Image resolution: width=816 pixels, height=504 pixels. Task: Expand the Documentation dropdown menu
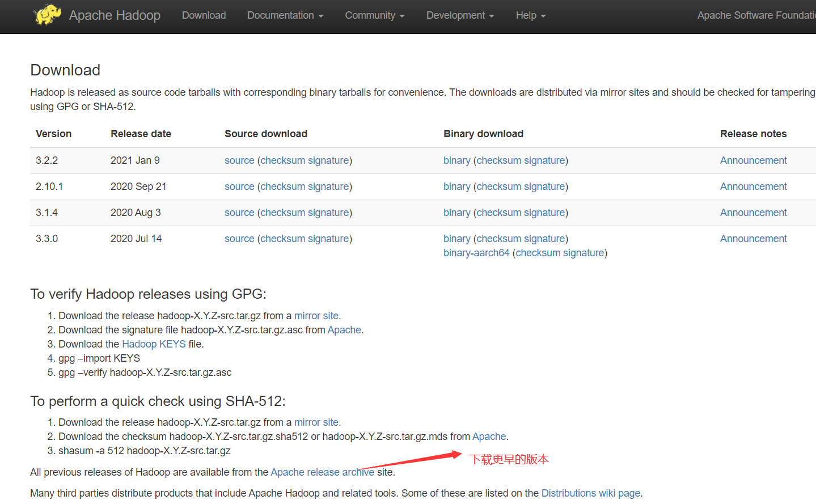(x=285, y=15)
